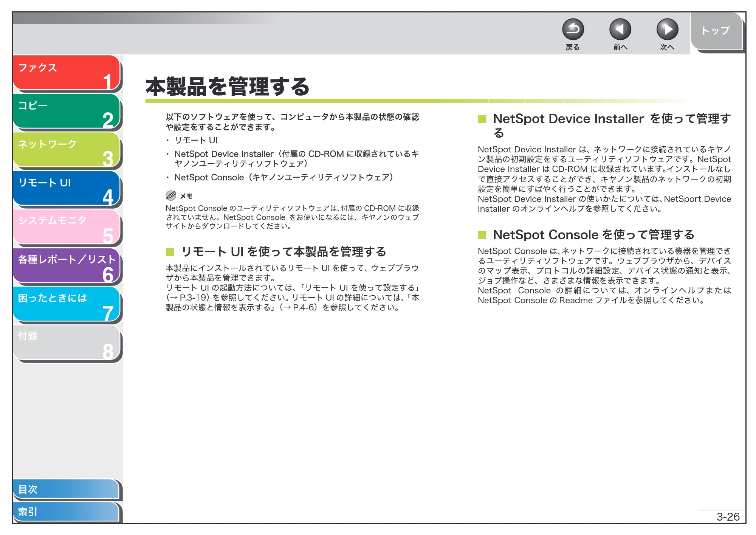Open chapter 6 各種レポート／リスト tab
The width and height of the screenshot is (756, 535).
[66, 265]
